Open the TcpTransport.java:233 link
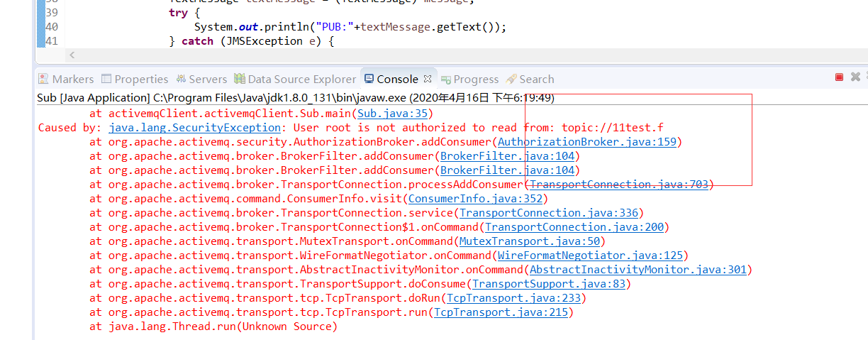Screen dimensions: 868x340 [x=513, y=298]
